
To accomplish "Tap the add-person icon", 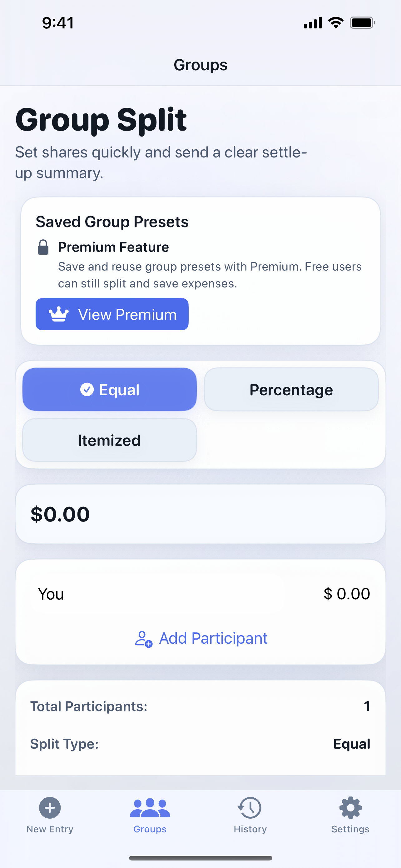I will click(x=143, y=639).
